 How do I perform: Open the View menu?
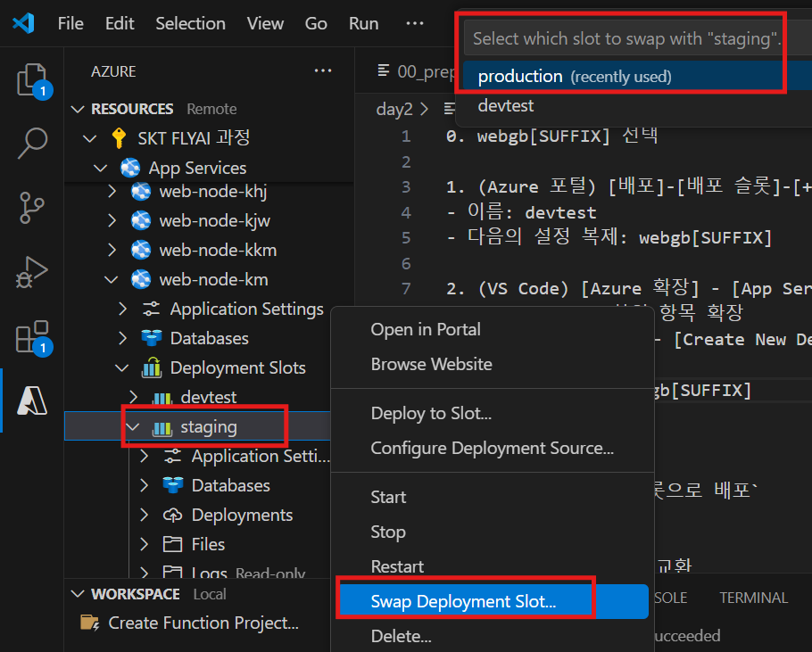[x=265, y=23]
